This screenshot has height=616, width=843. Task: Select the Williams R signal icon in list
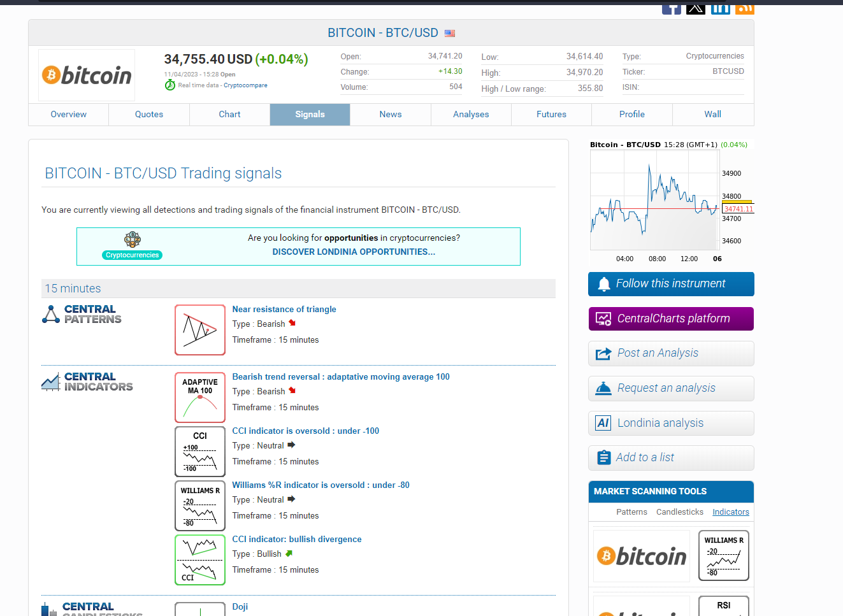[199, 506]
